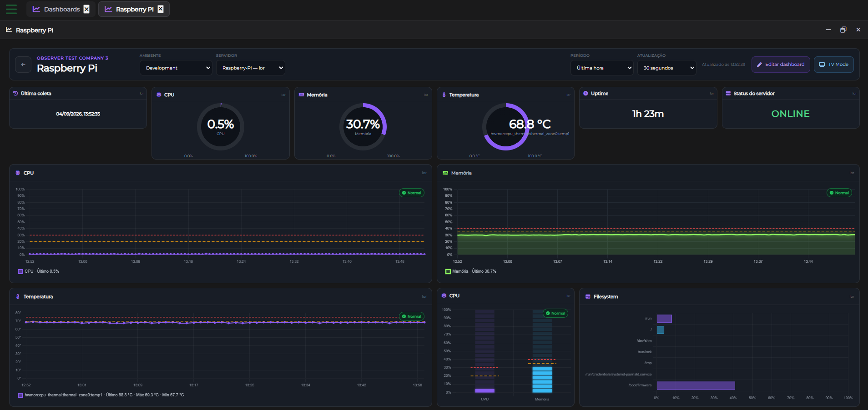Click the Normal badge in CPU bar chart
The image size is (868, 410).
(x=555, y=313)
